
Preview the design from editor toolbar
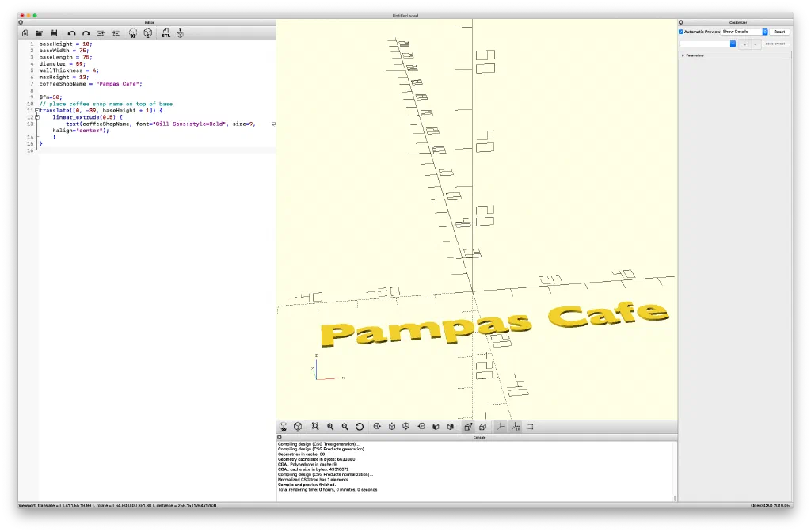pyautogui.click(x=133, y=33)
